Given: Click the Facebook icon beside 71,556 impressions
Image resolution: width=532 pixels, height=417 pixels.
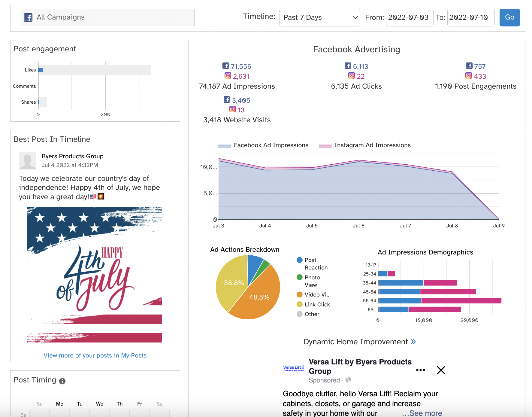Looking at the screenshot, I should pos(225,66).
